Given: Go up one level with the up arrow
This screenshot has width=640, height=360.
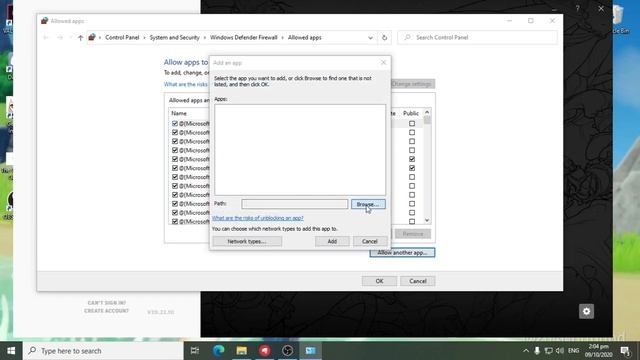Looking at the screenshot, I should point(80,38).
